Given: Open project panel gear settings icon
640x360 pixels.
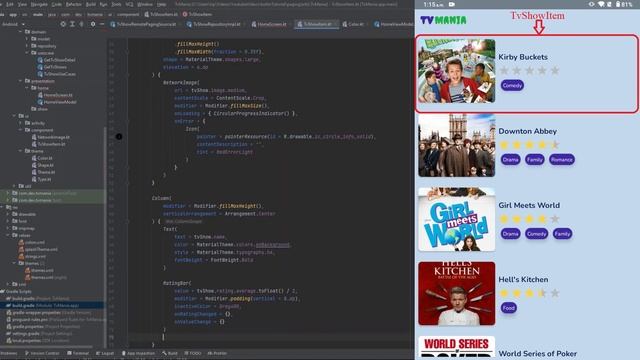Looking at the screenshot, I should click(x=93, y=24).
